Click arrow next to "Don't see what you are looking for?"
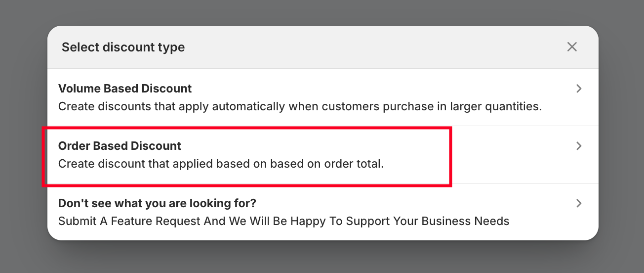Screen dimensions: 644x273 [579, 204]
